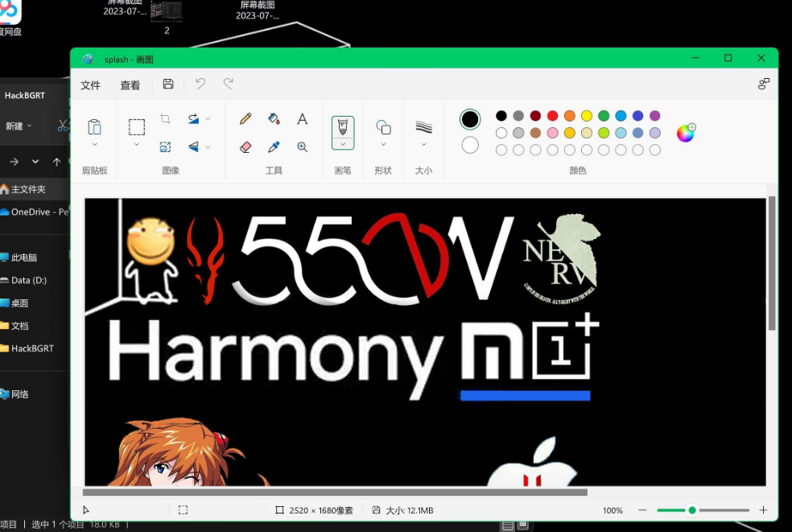
Task: Open the Edit colors wheel
Action: point(686,133)
